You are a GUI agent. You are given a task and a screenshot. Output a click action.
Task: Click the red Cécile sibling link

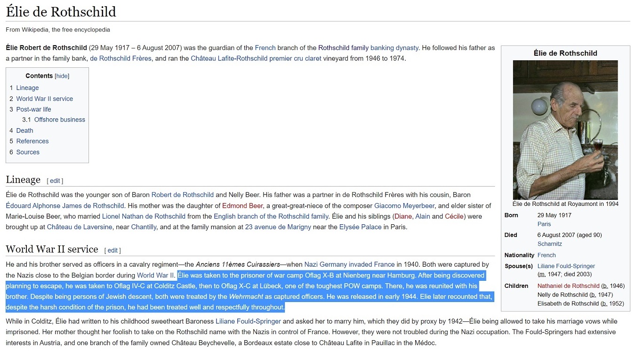pos(454,216)
